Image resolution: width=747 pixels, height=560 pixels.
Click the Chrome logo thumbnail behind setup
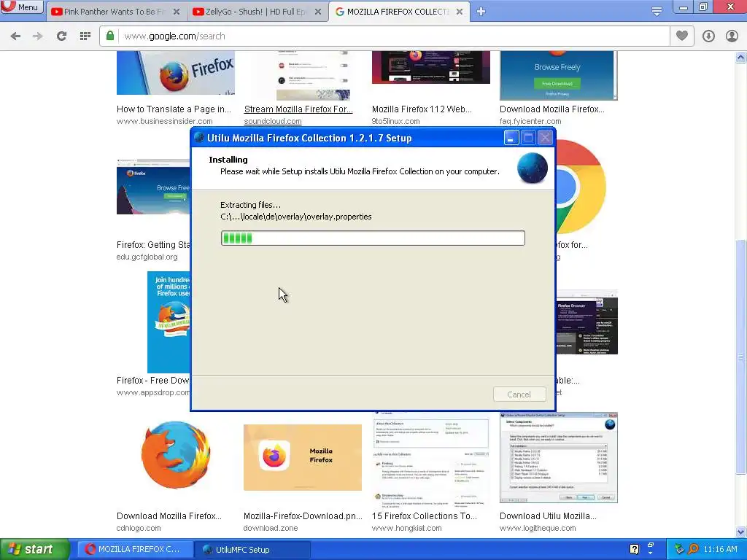(581, 187)
